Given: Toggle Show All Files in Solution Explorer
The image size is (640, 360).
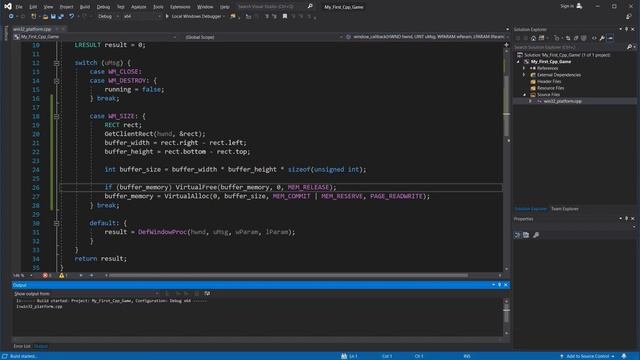Looking at the screenshot, I should point(584,38).
